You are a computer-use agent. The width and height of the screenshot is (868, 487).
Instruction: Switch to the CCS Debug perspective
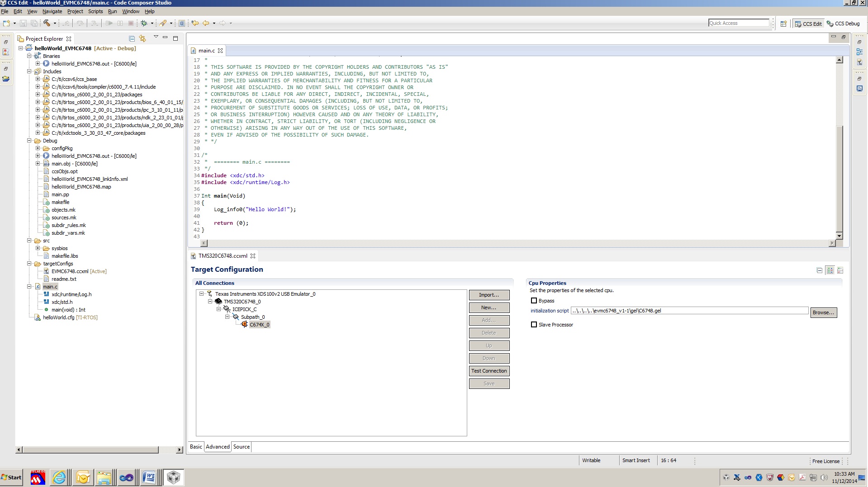[x=844, y=24]
